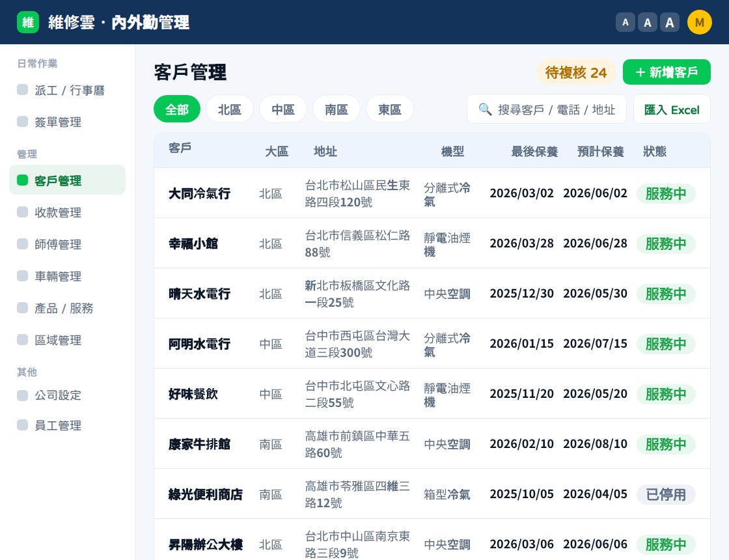The height and width of the screenshot is (560, 729).
Task: Open 派工 / 行事曆 in sidebar
Action: (68, 90)
